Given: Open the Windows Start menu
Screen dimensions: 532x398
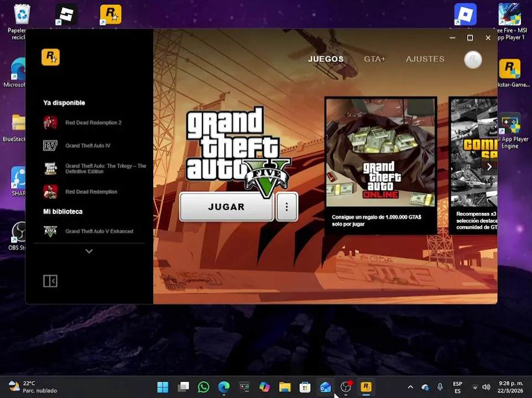Looking at the screenshot, I should click(x=163, y=387).
